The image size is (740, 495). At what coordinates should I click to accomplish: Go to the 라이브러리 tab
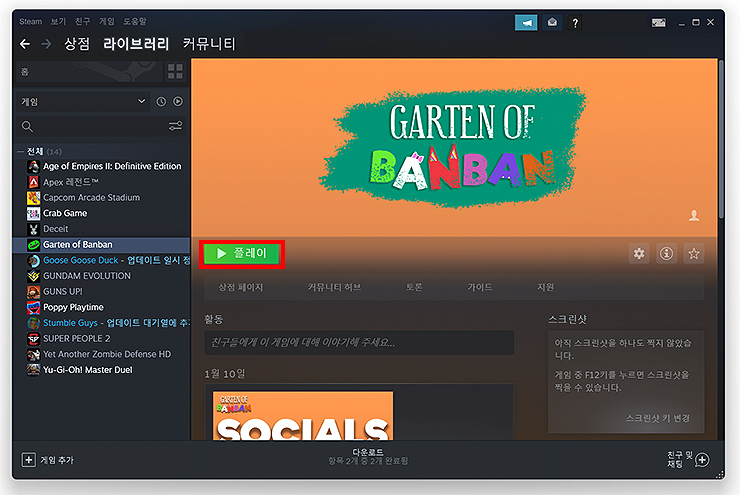click(x=136, y=44)
